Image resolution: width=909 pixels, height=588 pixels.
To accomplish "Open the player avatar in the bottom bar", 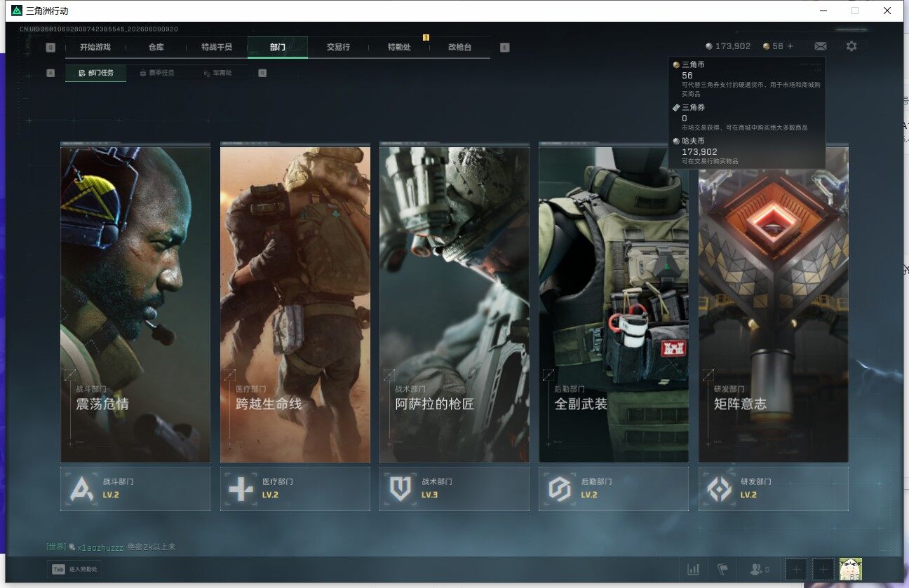I will point(851,570).
